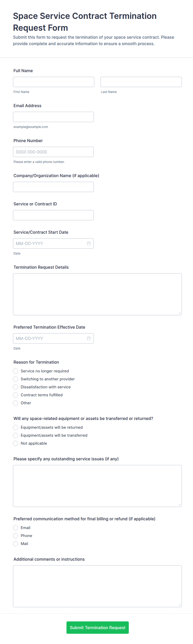Focus the Service or Contract ID field
The width and height of the screenshot is (193, 644).
tap(53, 215)
